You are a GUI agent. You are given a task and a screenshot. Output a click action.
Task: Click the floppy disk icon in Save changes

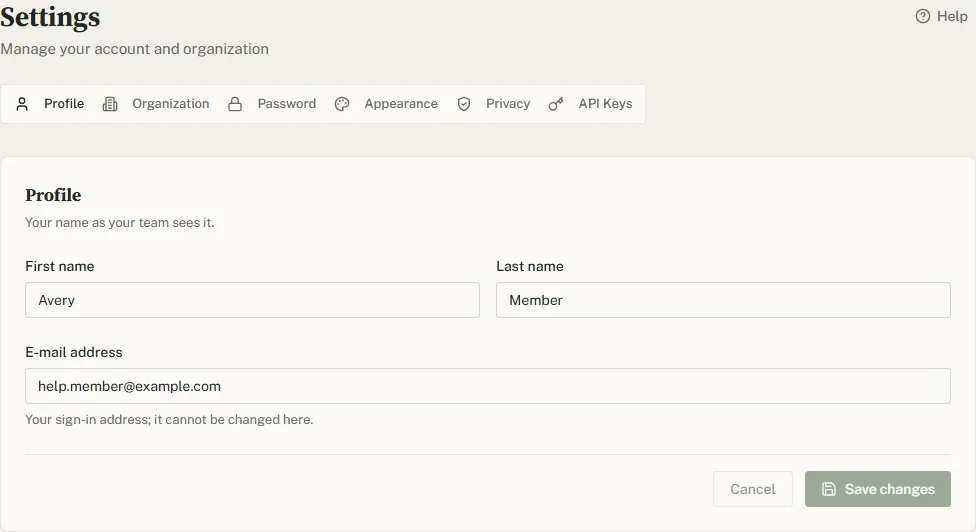828,489
